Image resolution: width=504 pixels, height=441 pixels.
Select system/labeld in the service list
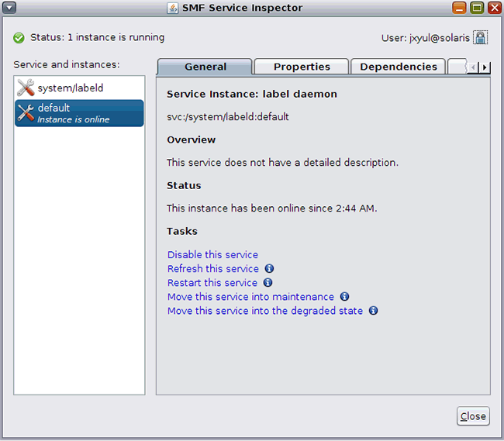click(71, 88)
